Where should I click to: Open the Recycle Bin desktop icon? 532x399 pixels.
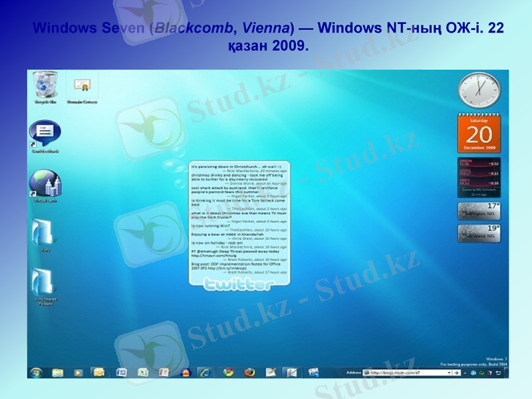coord(46,85)
